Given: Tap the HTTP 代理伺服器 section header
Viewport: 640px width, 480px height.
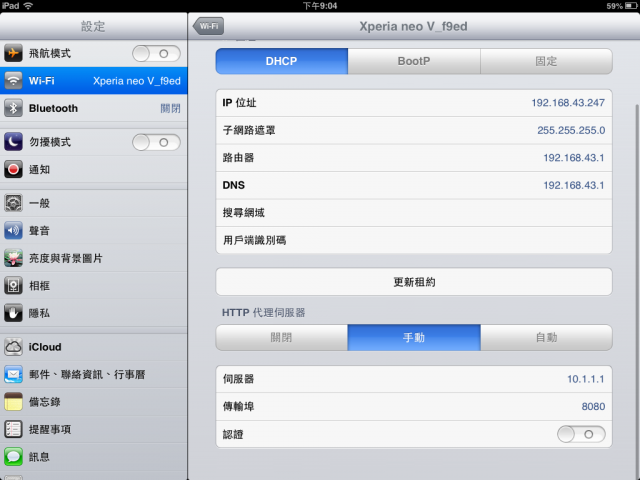Looking at the screenshot, I should click(263, 313).
